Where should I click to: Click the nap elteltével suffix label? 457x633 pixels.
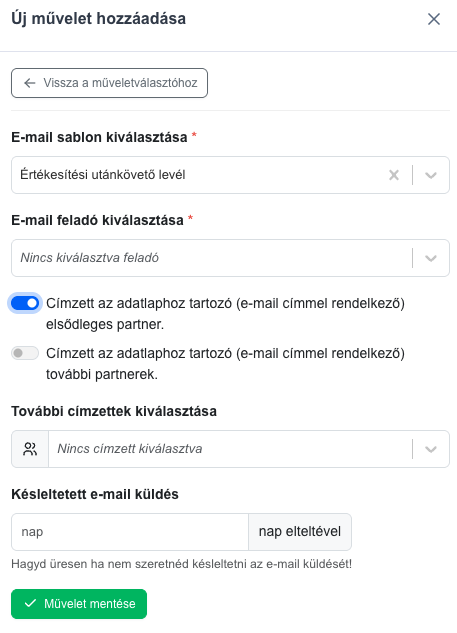tap(300, 532)
